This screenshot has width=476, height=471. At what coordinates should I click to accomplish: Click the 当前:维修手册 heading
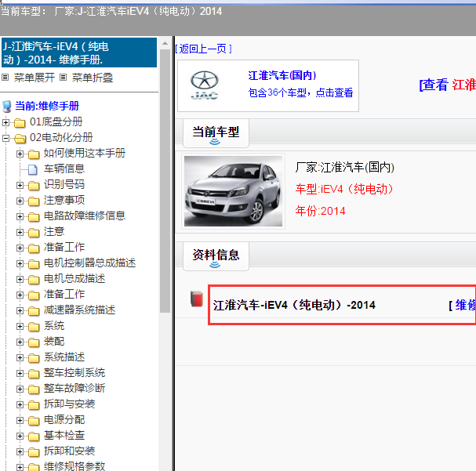[47, 106]
